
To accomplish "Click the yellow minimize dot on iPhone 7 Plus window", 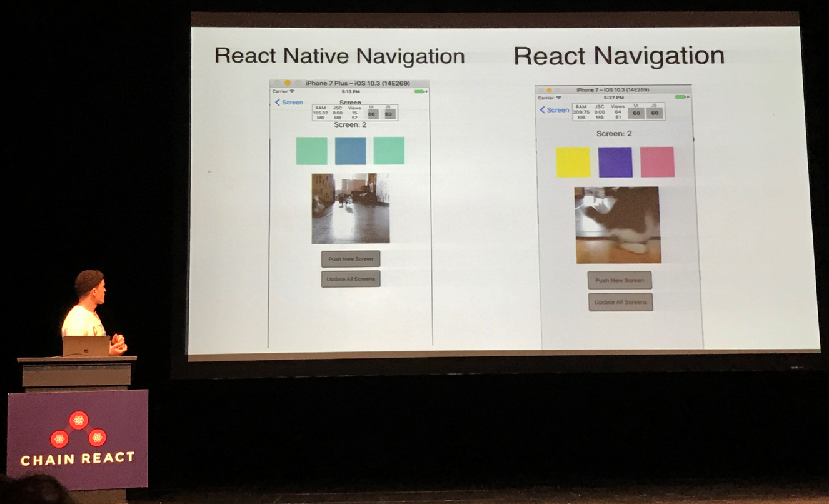I will pyautogui.click(x=288, y=83).
